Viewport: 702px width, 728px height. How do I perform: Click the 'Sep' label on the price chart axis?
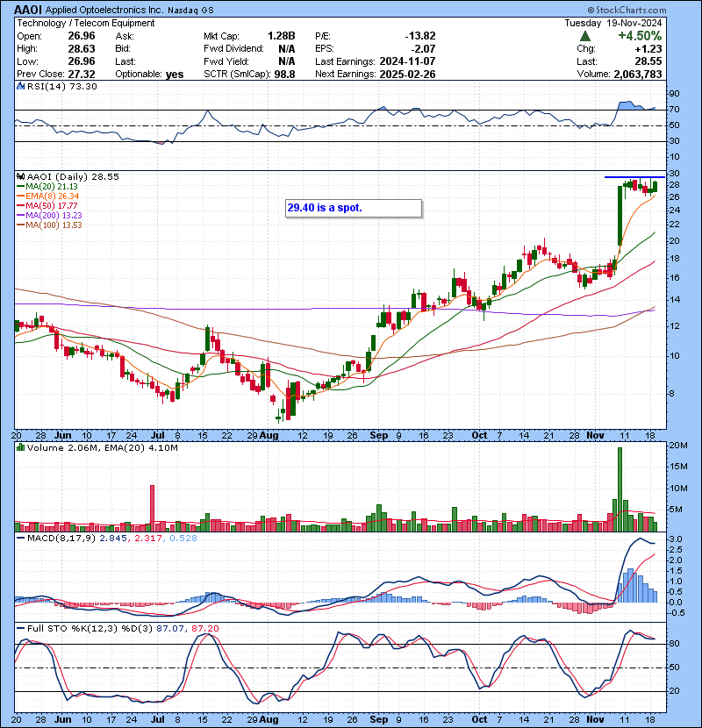pos(379,436)
